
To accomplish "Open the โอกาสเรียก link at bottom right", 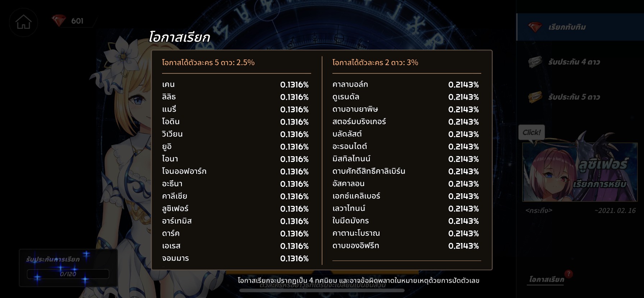I will (x=546, y=280).
